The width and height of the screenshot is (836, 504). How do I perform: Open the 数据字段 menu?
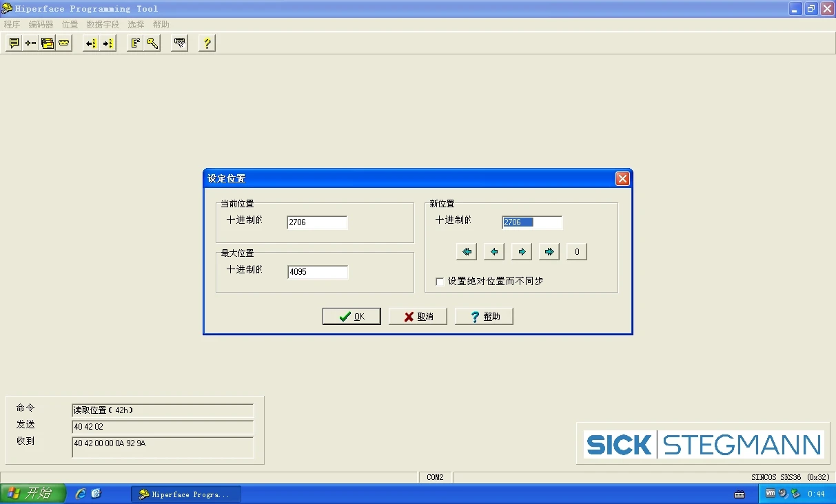click(103, 24)
